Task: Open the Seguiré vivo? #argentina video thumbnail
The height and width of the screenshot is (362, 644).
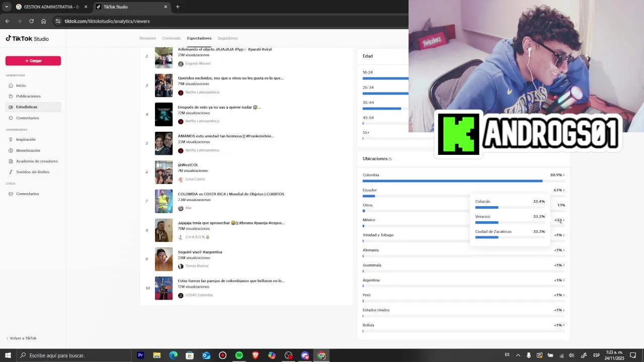Action: click(164, 259)
